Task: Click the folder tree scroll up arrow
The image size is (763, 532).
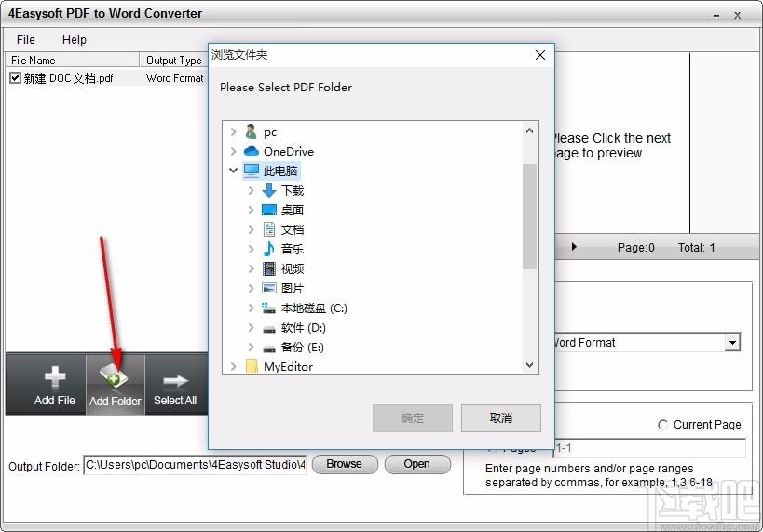Action: pos(530,130)
